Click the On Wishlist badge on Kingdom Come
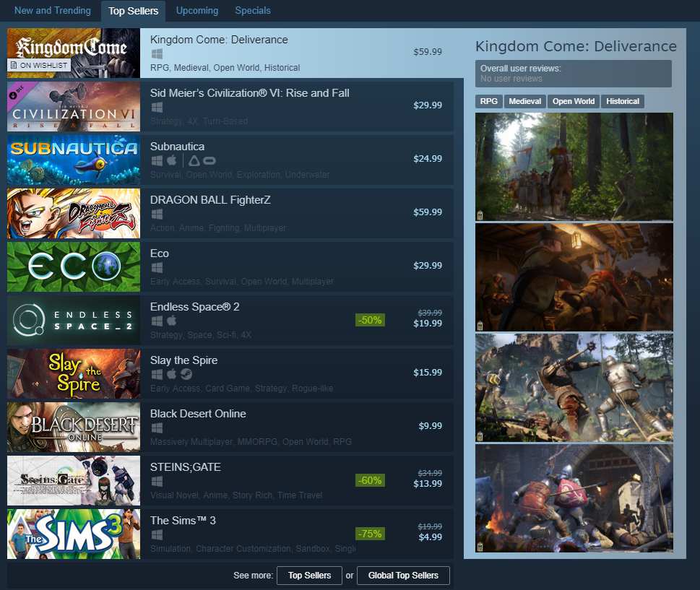700x590 pixels. coord(39,65)
